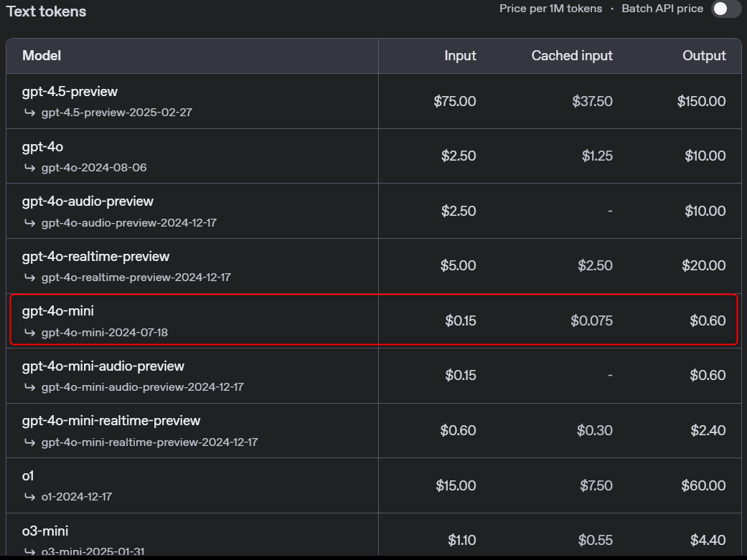
Task: Click the Output column header
Action: (x=704, y=56)
